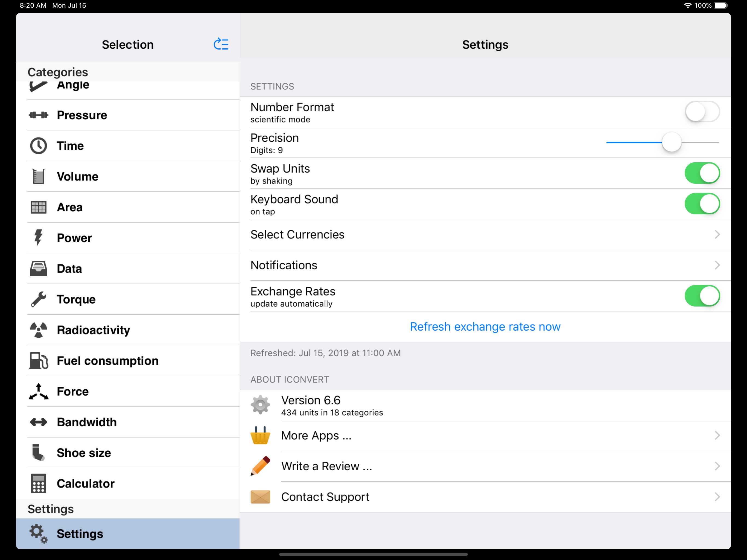Image resolution: width=747 pixels, height=560 pixels.
Task: Tap the Torque label in sidebar
Action: [76, 300]
